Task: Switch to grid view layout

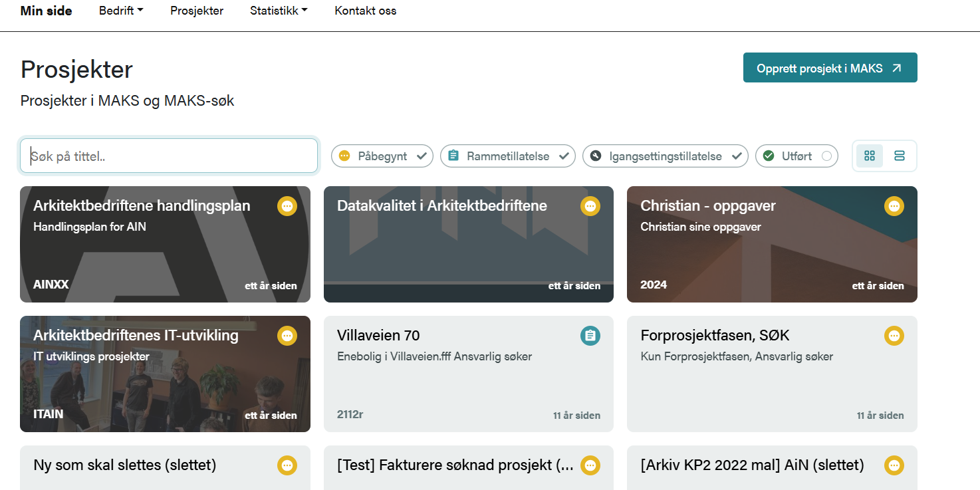Action: point(870,156)
